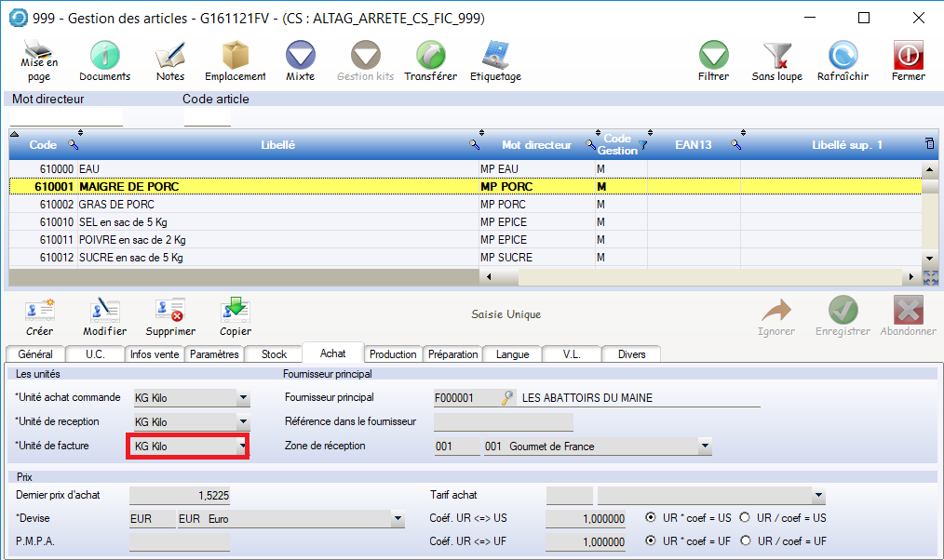
Task: Switch to the Production tab
Action: 393,354
